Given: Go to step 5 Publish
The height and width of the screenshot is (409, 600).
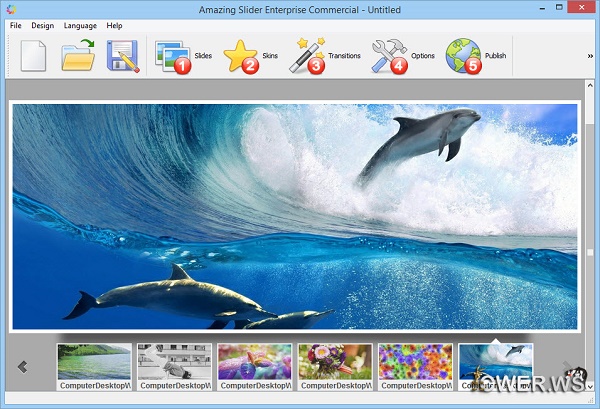Looking at the screenshot, I should tap(476, 56).
